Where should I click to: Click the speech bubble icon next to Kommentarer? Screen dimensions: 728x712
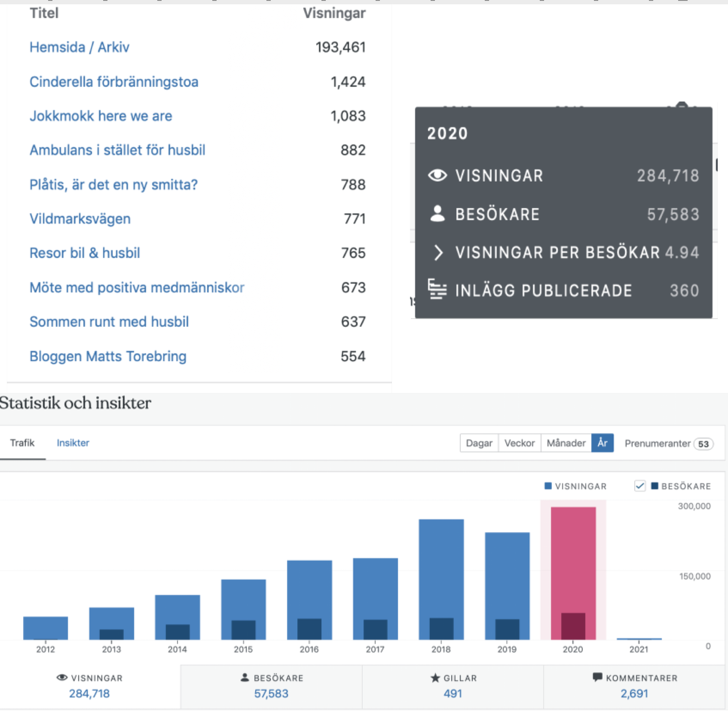click(597, 677)
